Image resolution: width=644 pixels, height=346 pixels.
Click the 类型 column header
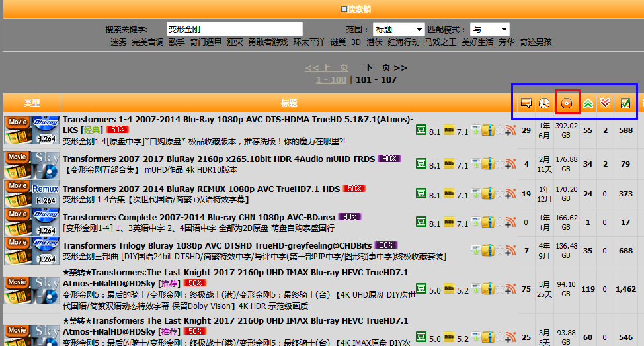[32, 103]
